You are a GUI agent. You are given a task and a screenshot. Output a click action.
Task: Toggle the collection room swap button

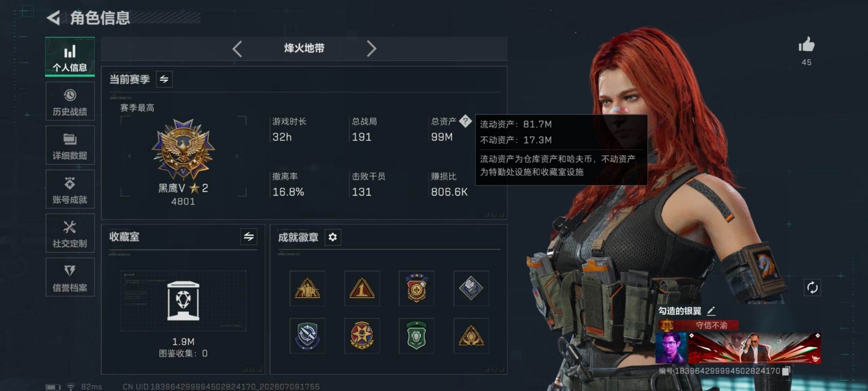[x=249, y=237]
